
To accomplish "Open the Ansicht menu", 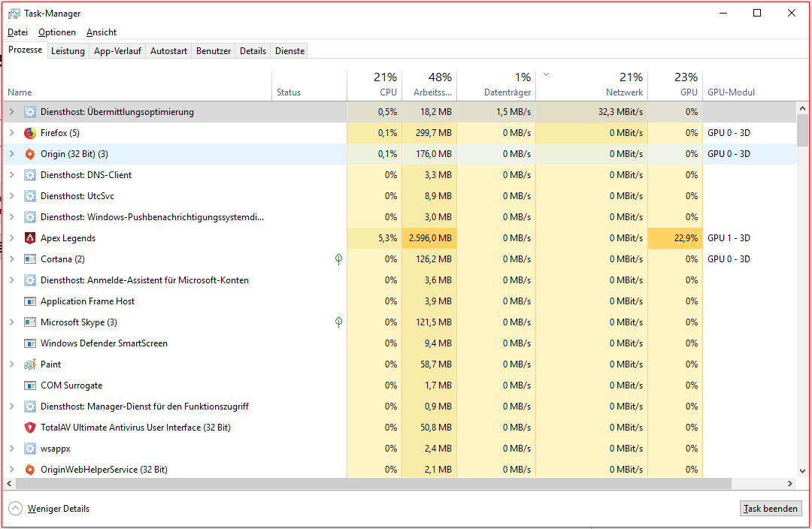I will (x=101, y=32).
